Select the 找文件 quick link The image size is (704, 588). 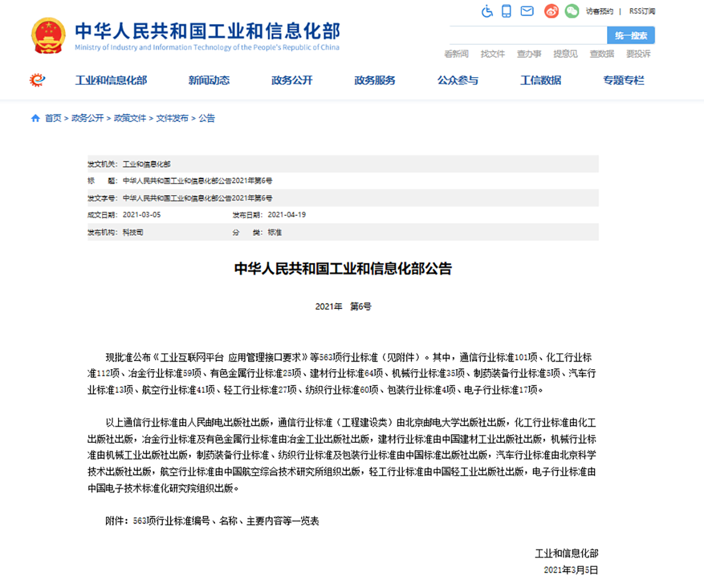tap(493, 54)
